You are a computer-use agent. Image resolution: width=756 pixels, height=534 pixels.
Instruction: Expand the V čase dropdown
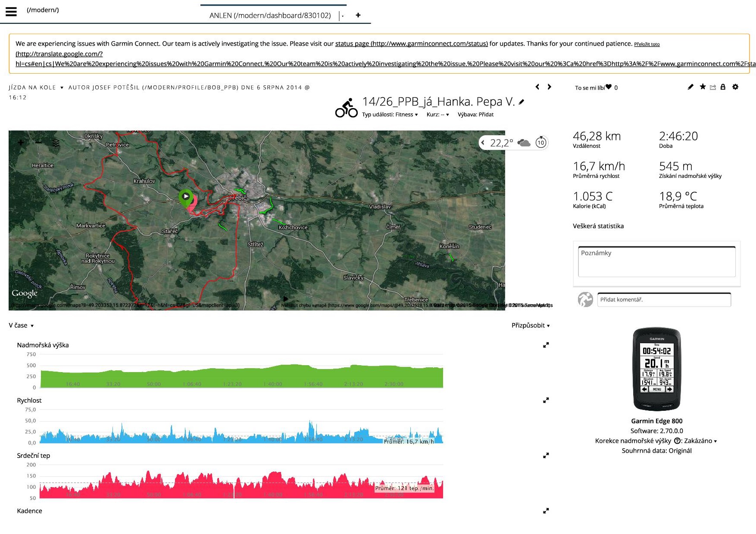[x=21, y=326]
